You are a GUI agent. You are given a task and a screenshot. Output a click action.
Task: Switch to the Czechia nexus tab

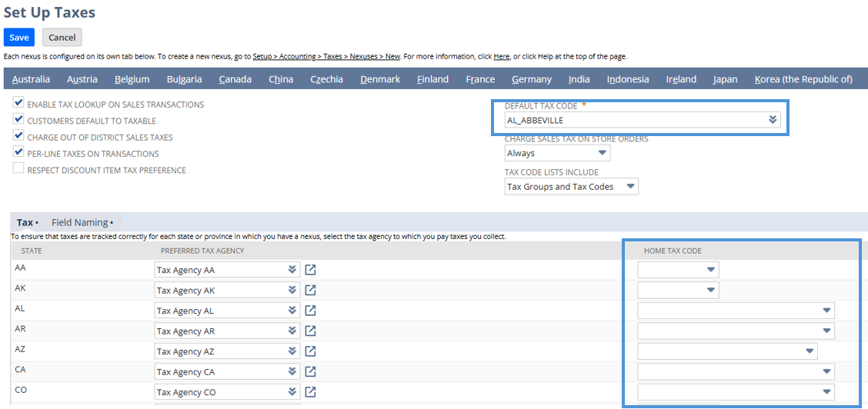326,79
